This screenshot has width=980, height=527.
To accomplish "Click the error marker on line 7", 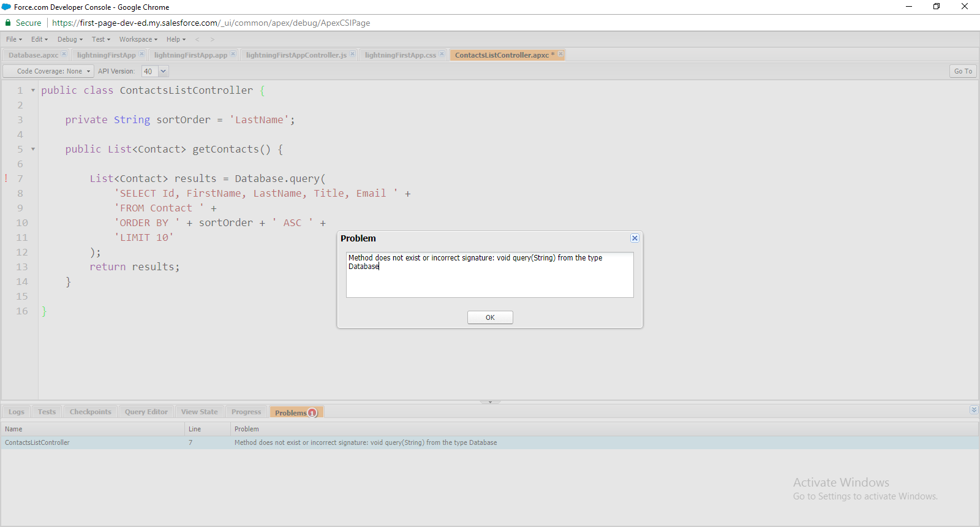I will [6, 178].
